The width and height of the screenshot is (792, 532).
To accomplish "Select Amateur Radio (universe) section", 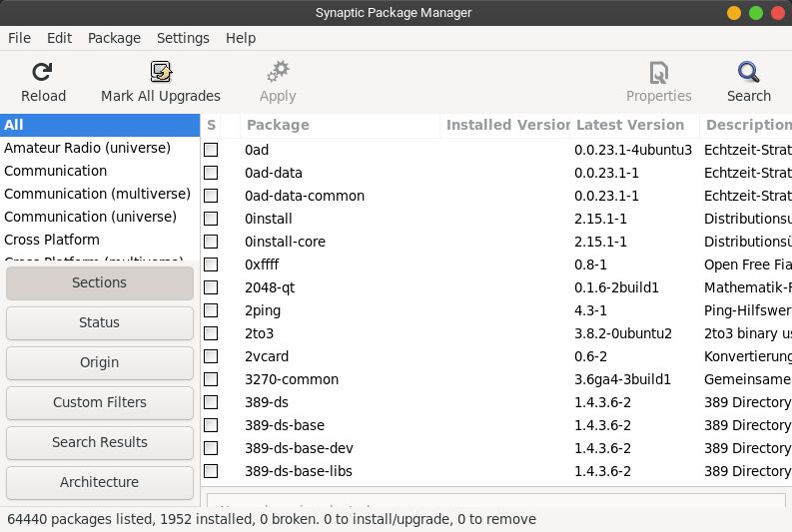I will [x=87, y=148].
